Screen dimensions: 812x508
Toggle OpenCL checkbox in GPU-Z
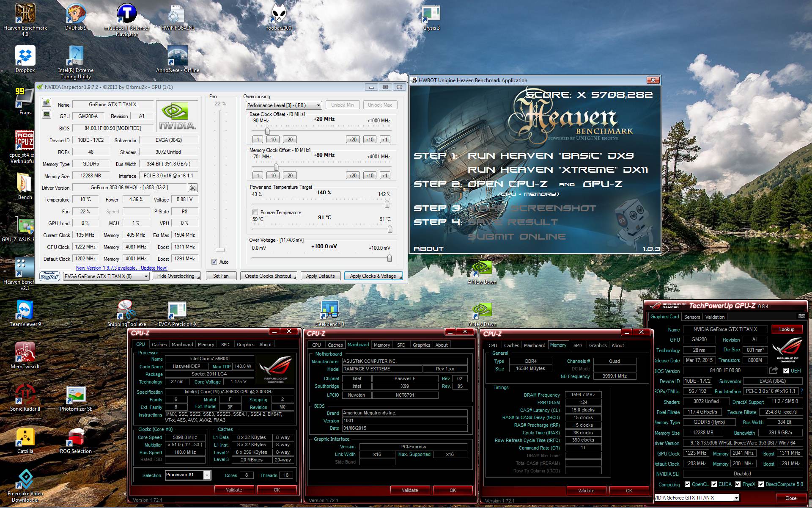[x=687, y=484]
